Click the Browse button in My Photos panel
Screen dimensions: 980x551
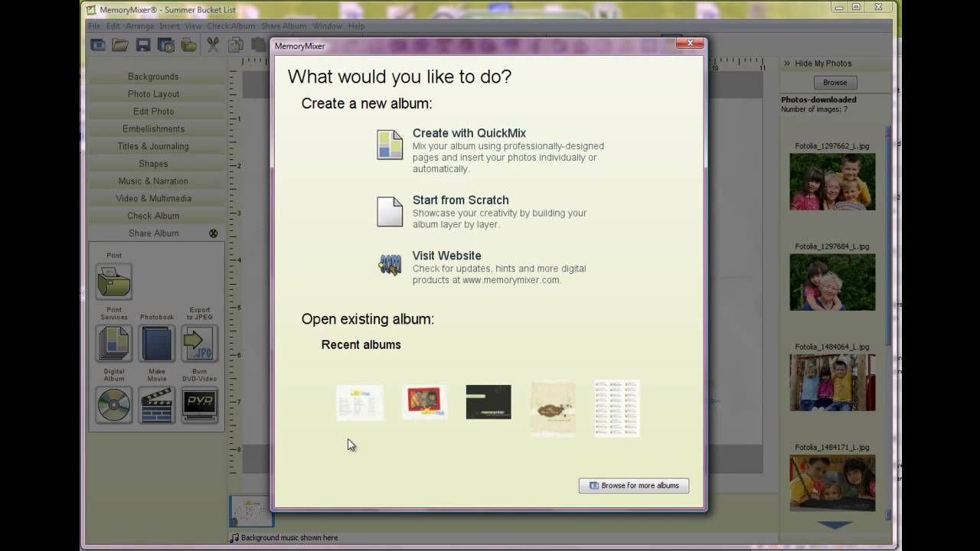point(835,83)
